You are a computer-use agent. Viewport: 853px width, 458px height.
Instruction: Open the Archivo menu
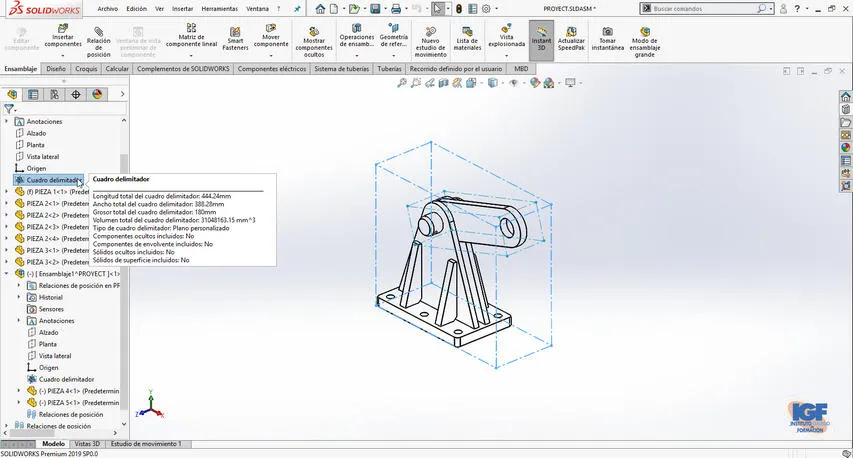click(108, 9)
